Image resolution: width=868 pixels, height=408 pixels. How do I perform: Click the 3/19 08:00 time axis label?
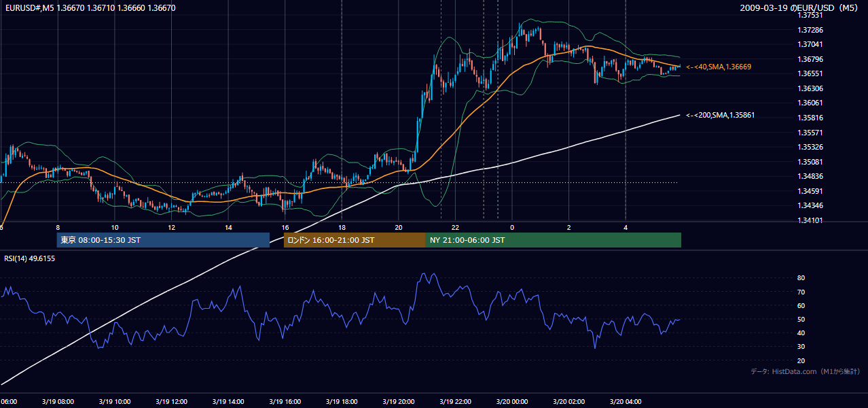click(x=58, y=401)
